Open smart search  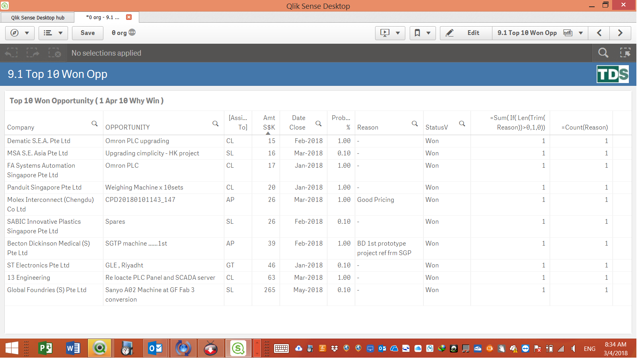(x=603, y=53)
